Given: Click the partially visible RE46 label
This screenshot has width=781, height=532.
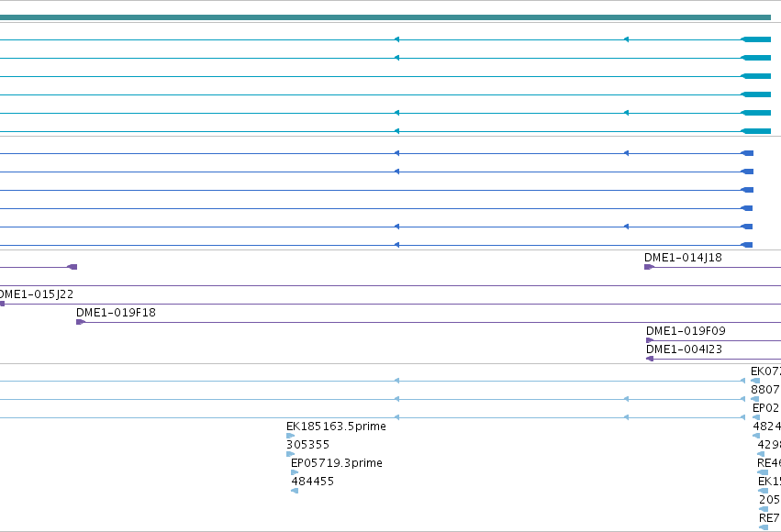Looking at the screenshot, I should tap(769, 463).
